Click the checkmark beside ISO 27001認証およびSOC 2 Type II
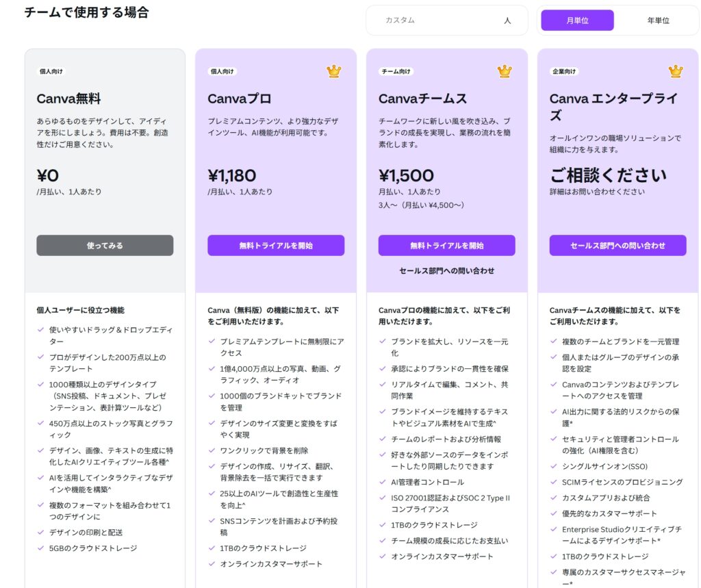 (383, 497)
